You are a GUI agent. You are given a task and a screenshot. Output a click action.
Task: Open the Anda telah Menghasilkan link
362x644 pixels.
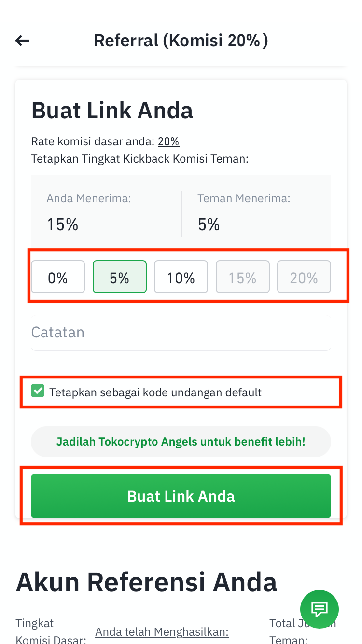(162, 632)
